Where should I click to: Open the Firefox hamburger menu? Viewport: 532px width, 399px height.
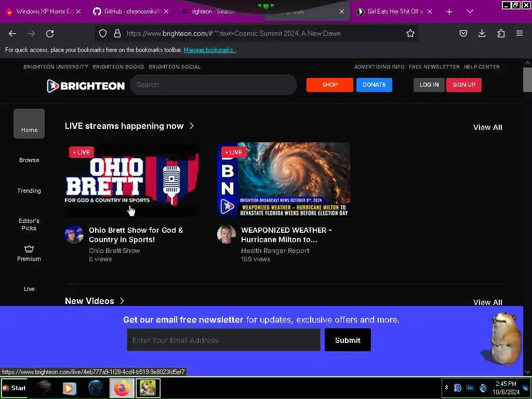519,33
